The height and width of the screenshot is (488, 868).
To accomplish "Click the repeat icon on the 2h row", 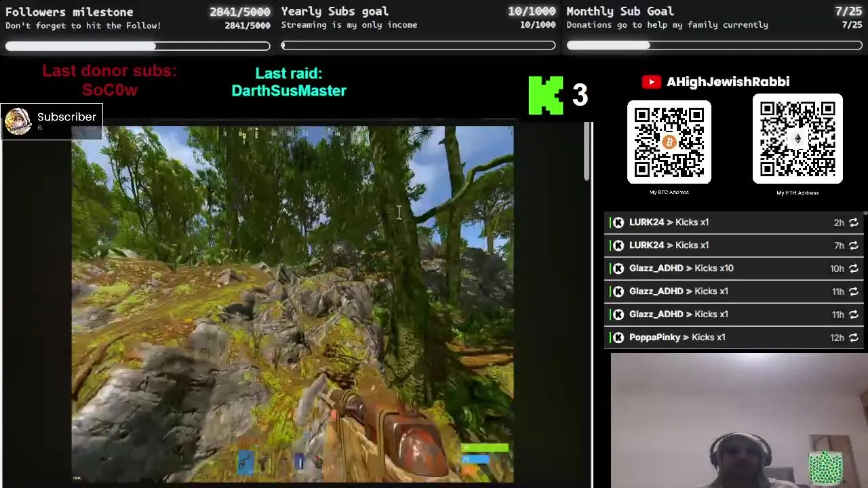I will point(853,222).
